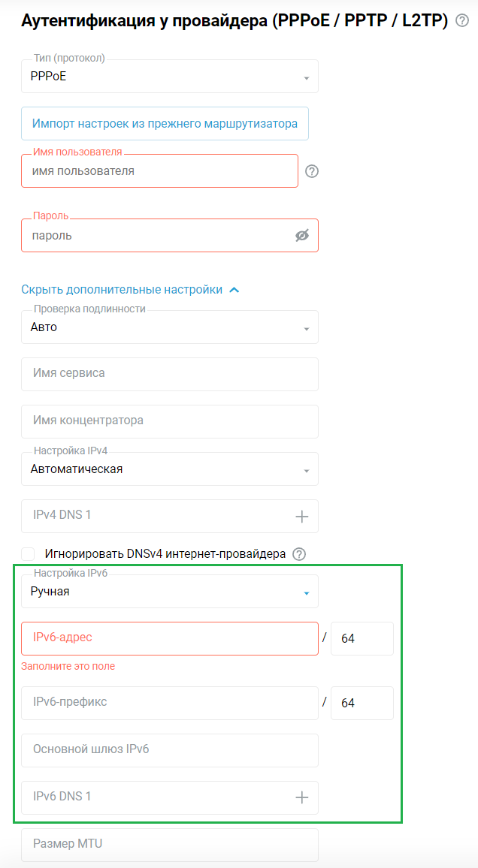The width and height of the screenshot is (478, 868).
Task: Click the help icon next to username field
Action: (312, 171)
